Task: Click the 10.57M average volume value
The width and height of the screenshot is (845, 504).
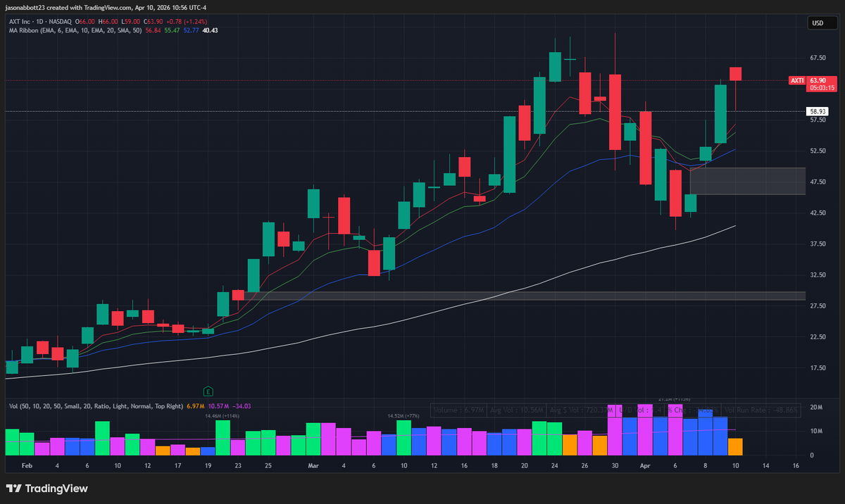Action: (x=218, y=406)
